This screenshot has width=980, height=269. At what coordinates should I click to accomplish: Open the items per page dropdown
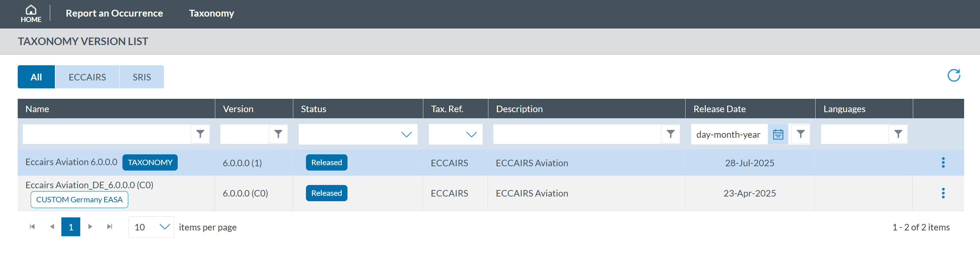164,227
